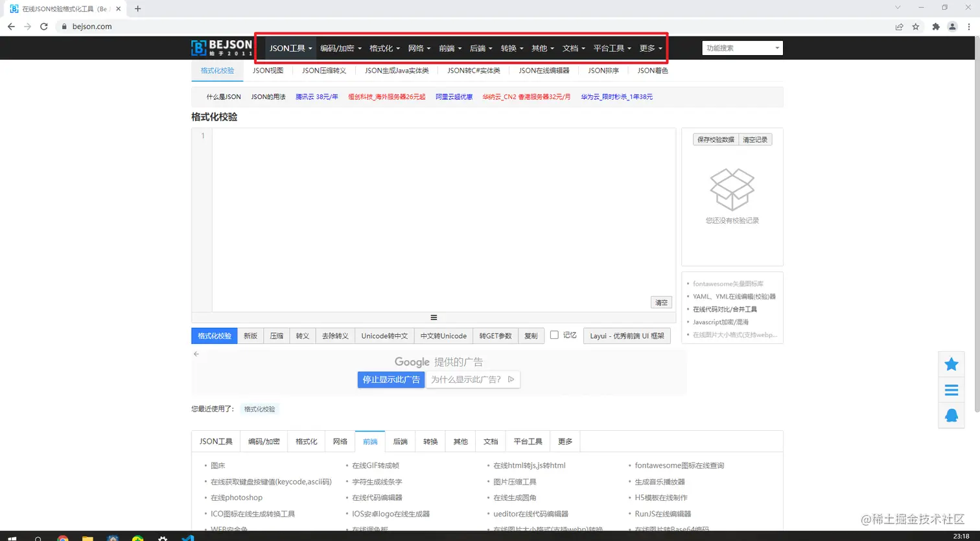This screenshot has width=980, height=541.
Task: Click inside the JSON editor text area
Action: click(444, 220)
